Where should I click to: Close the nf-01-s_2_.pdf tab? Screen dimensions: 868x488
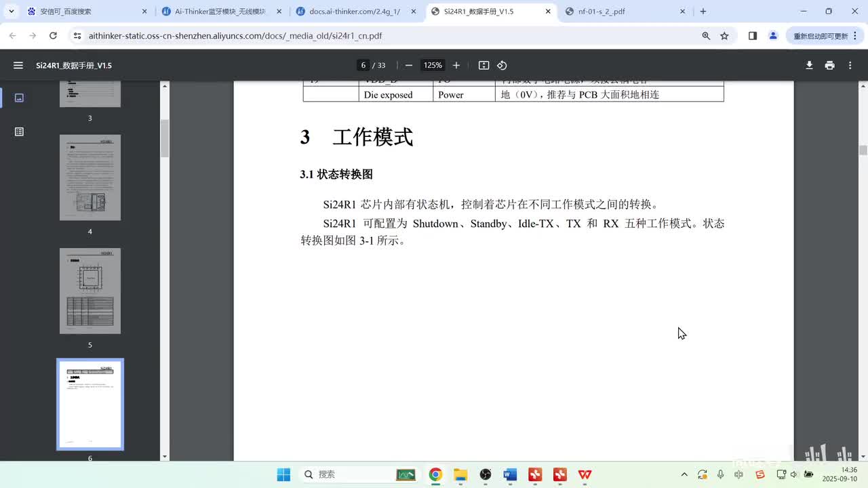tap(682, 12)
